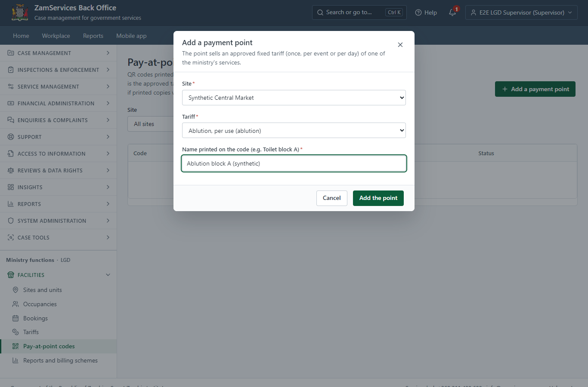Click the Insights dashboard icon

11,187
